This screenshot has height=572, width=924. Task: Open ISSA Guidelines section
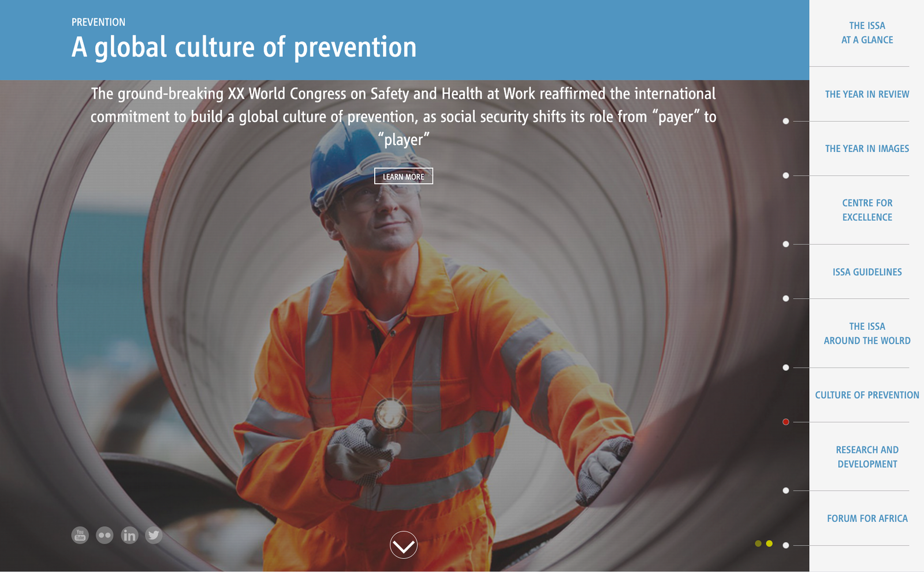click(x=867, y=272)
